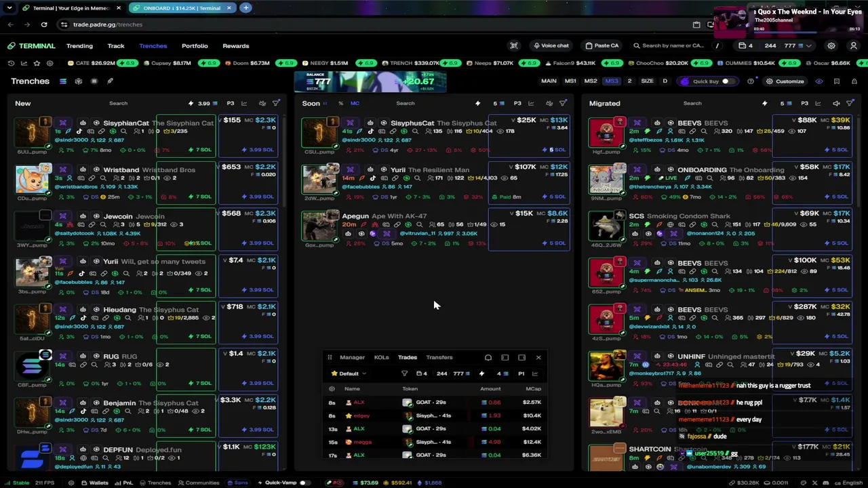Open the history clock icon in ticker bar
This screenshot has height=488, width=868.
pyautogui.click(x=11, y=63)
